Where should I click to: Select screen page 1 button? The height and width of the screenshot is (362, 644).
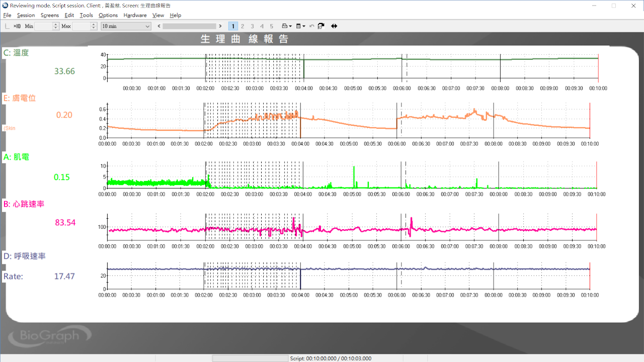(233, 26)
